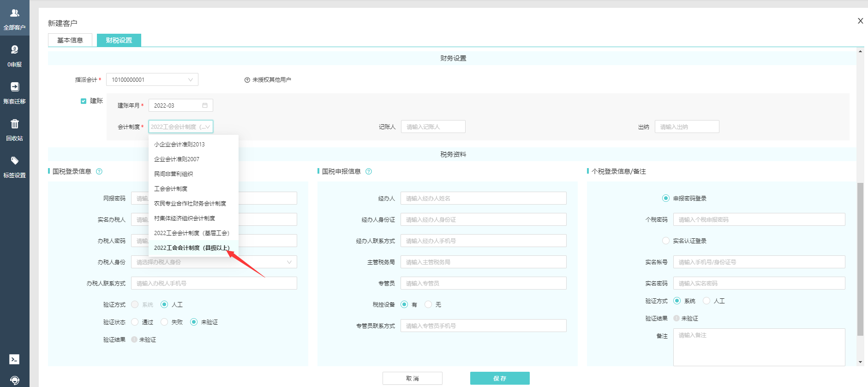This screenshot has width=868, height=387.
Task: Select 申报密码登录 radio option
Action: (665, 198)
